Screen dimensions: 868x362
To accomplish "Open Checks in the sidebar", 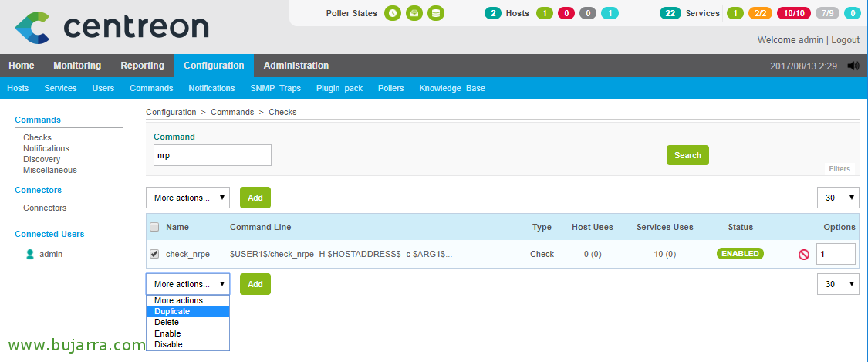I will pyautogui.click(x=37, y=137).
